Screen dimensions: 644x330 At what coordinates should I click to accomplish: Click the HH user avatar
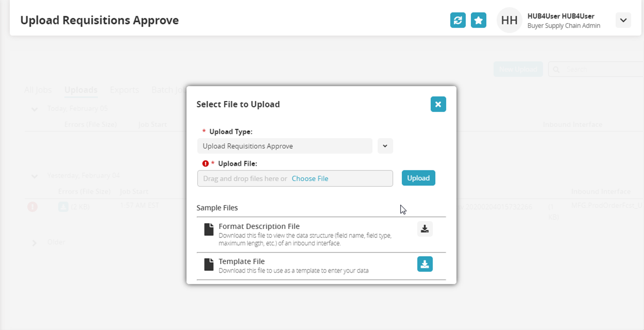(x=509, y=20)
